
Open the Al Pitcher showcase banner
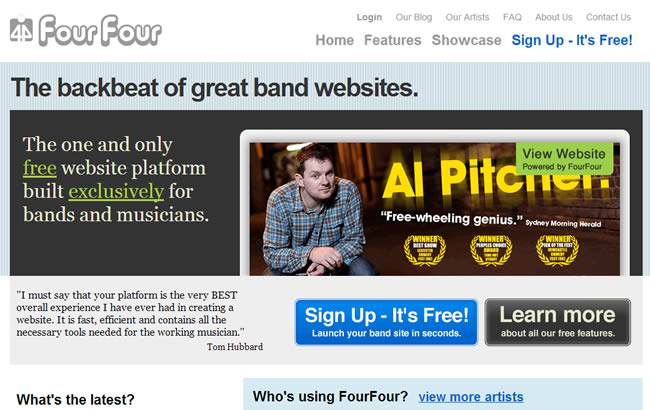(x=435, y=209)
